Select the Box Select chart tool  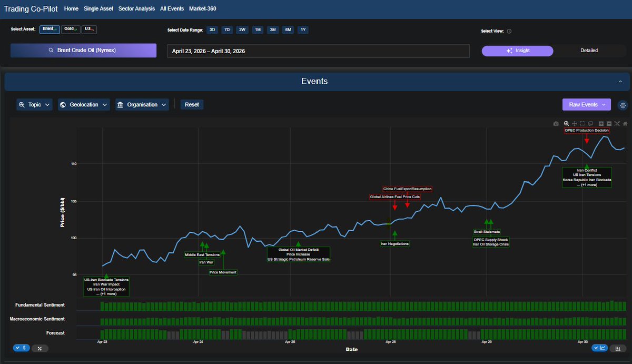(582, 124)
